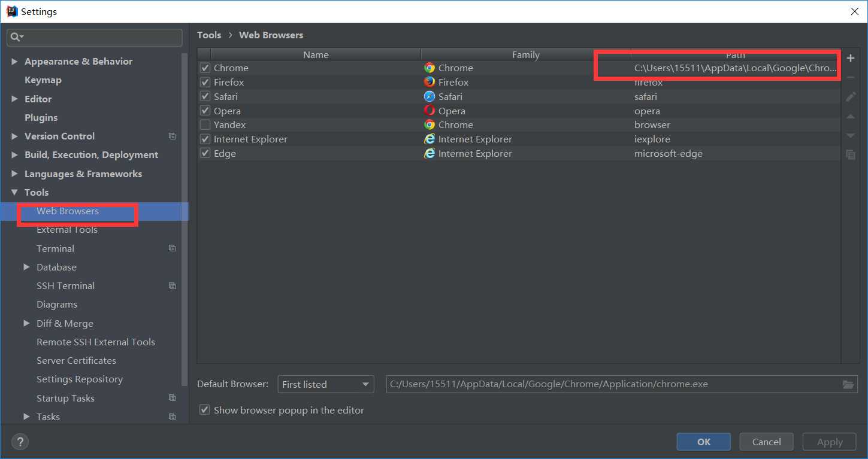Click project-level icon beside Startup Tasks

pyautogui.click(x=173, y=399)
